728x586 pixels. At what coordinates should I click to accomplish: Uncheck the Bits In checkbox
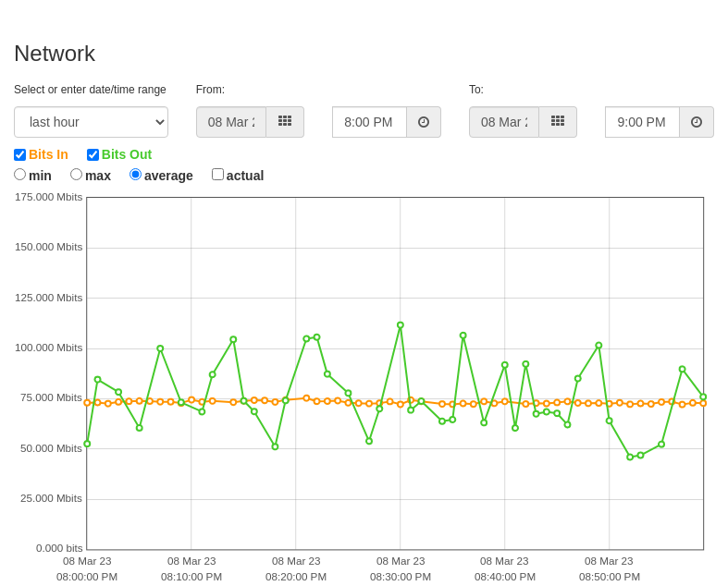(x=20, y=154)
